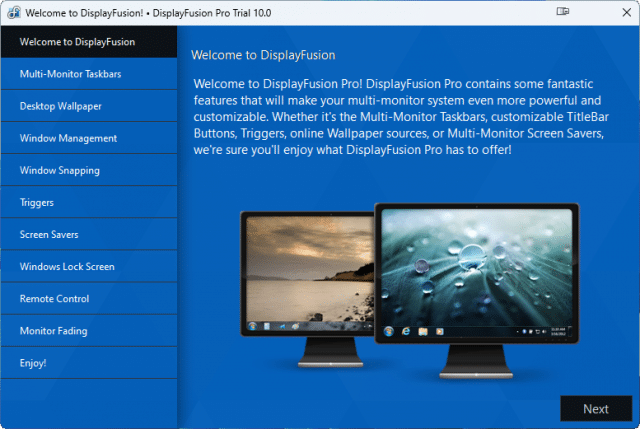The image size is (640, 429).
Task: Open the Windows Lock Screen page
Action: point(89,267)
